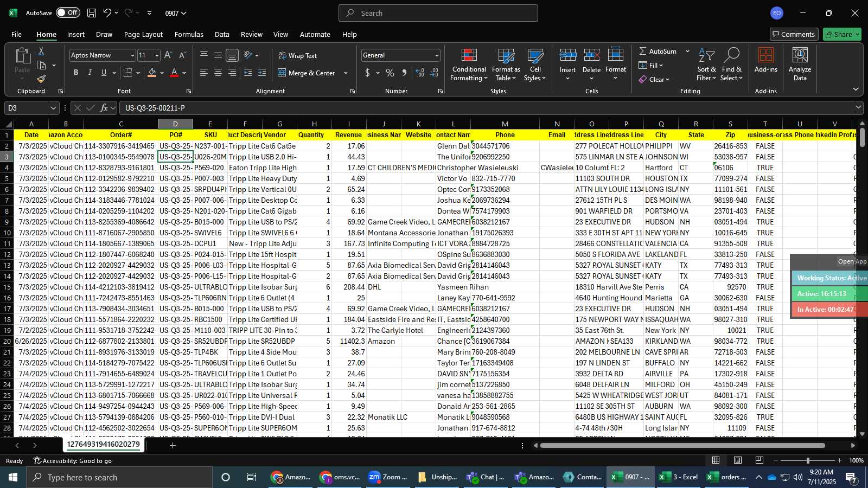Open Zoom app in taskbar
This screenshot has height=488, width=868.
pos(388,477)
